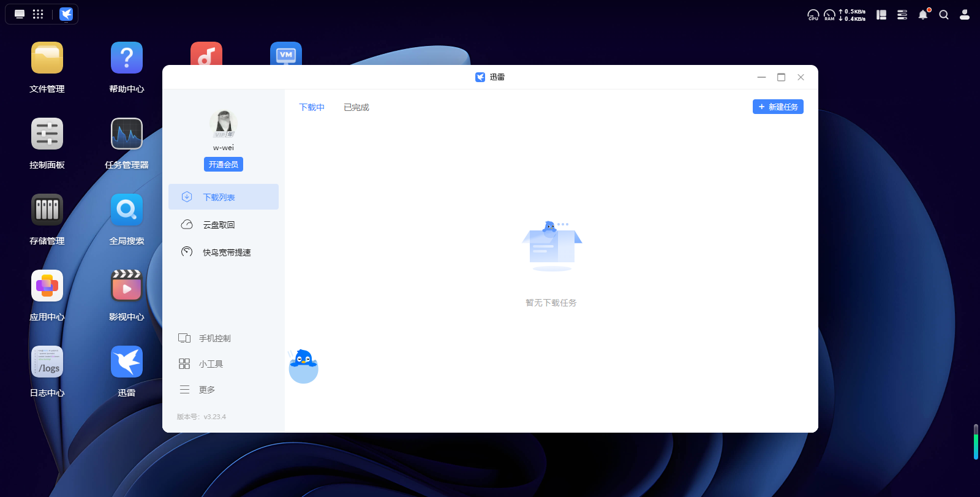Open 任务管理器 desktop icon
The height and width of the screenshot is (497, 980).
tap(127, 134)
